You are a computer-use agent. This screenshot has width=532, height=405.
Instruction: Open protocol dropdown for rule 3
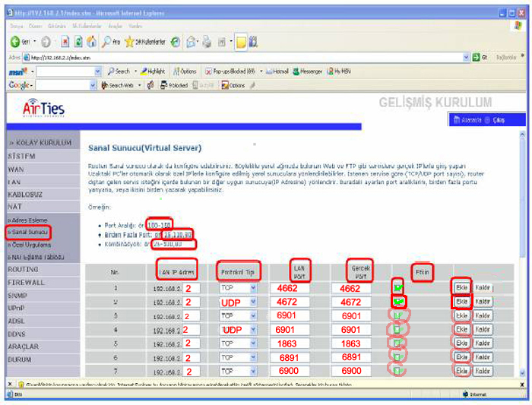click(253, 316)
